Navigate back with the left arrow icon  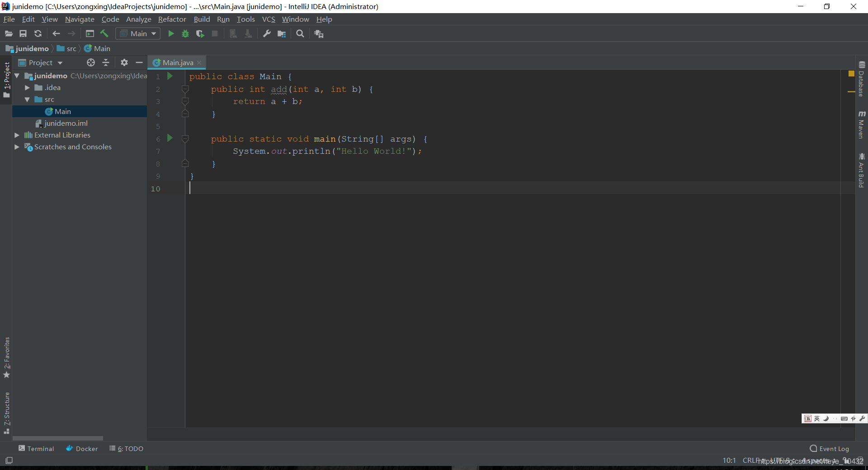pyautogui.click(x=56, y=34)
